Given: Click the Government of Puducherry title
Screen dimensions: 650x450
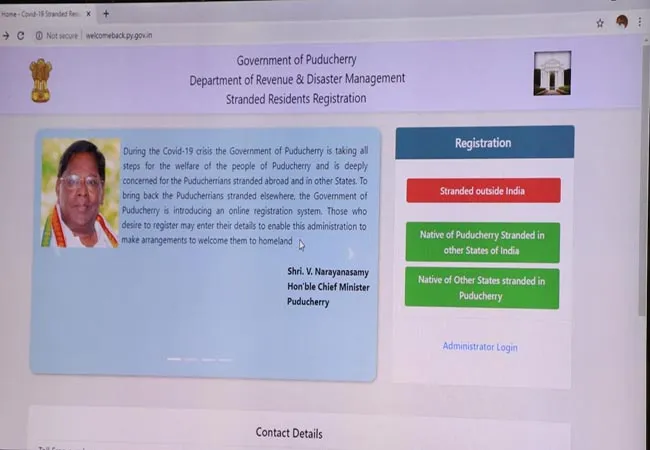Looking at the screenshot, I should pos(296,60).
